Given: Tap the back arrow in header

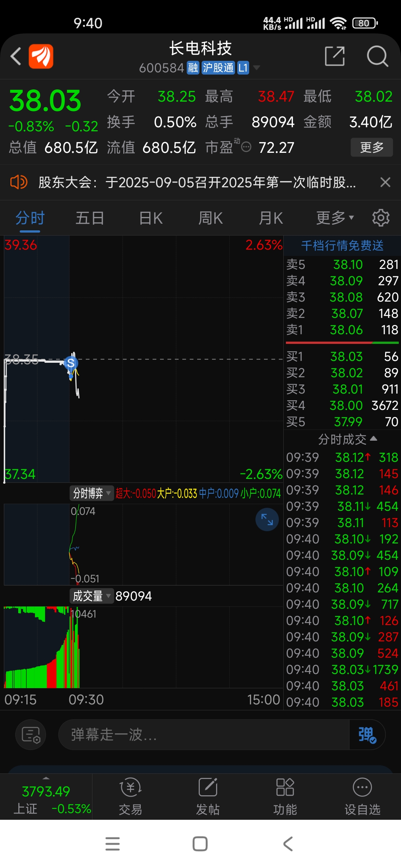Looking at the screenshot, I should [x=16, y=56].
